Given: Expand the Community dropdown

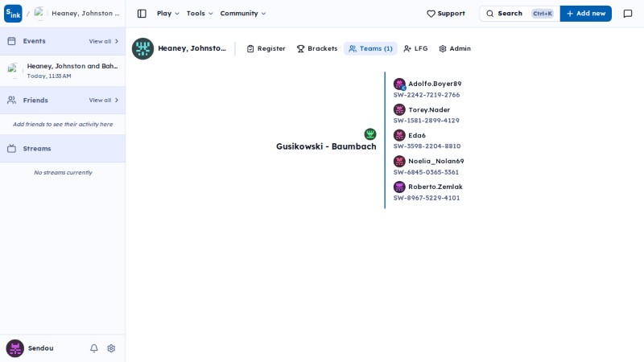Looking at the screenshot, I should (x=243, y=14).
